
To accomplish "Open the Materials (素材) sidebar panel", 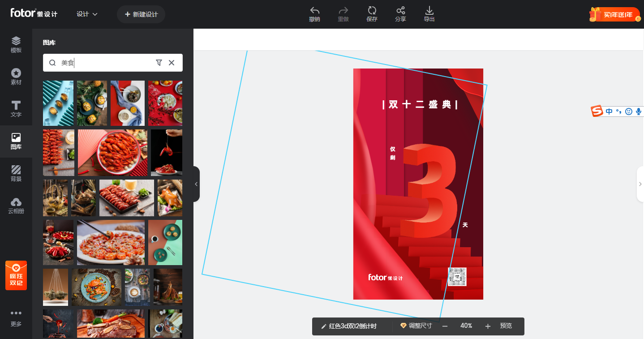I will (x=16, y=77).
